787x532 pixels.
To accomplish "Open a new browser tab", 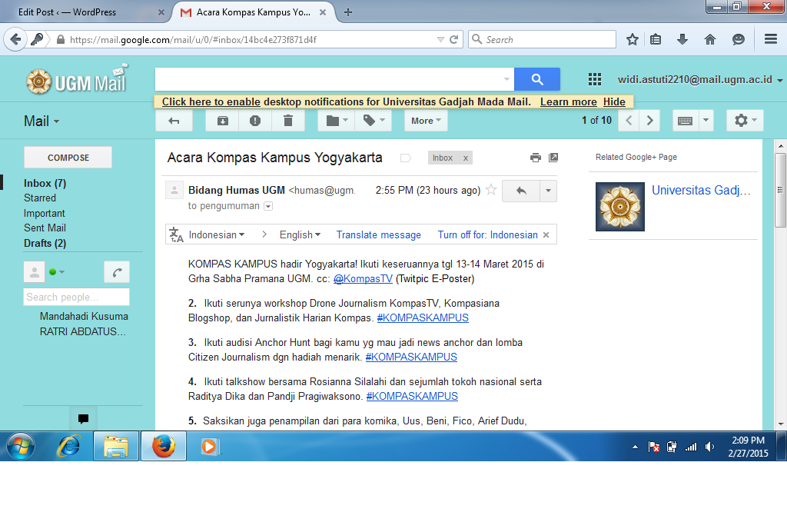I will coord(348,12).
